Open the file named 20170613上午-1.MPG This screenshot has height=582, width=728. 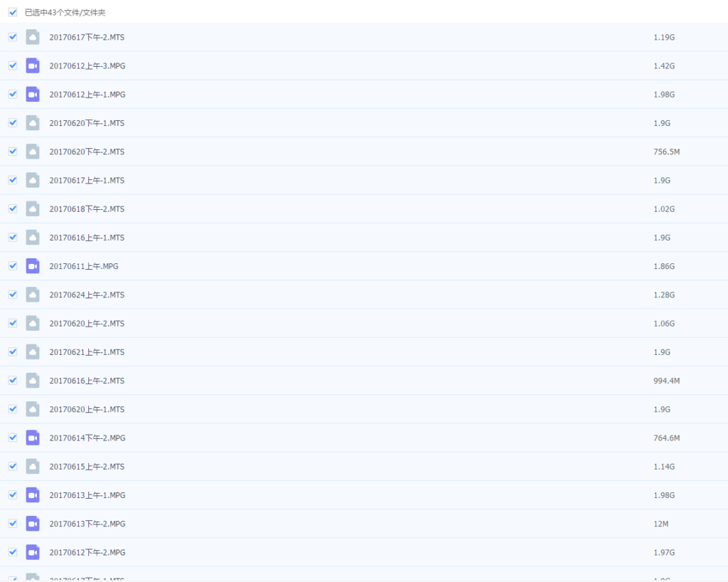(87, 495)
